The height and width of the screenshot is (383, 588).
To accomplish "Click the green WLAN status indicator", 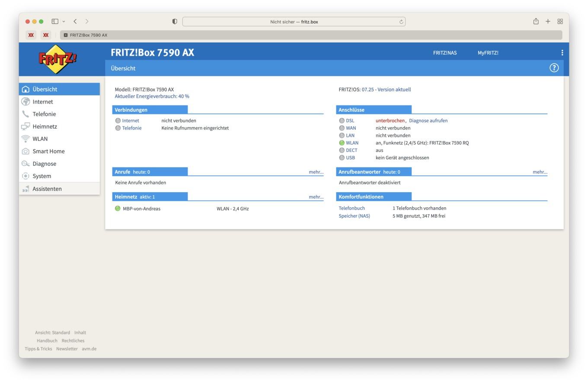I will (x=342, y=143).
